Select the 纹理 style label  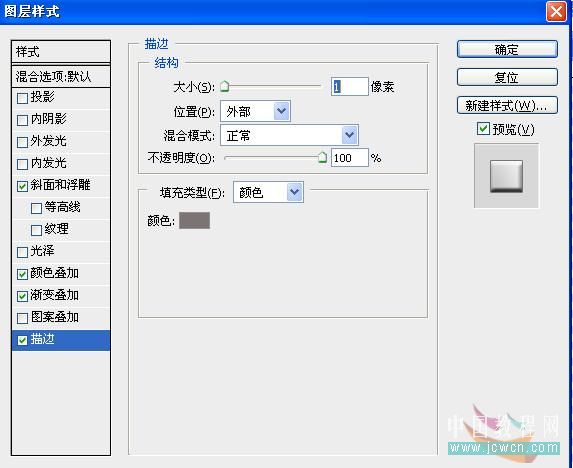[x=56, y=229]
